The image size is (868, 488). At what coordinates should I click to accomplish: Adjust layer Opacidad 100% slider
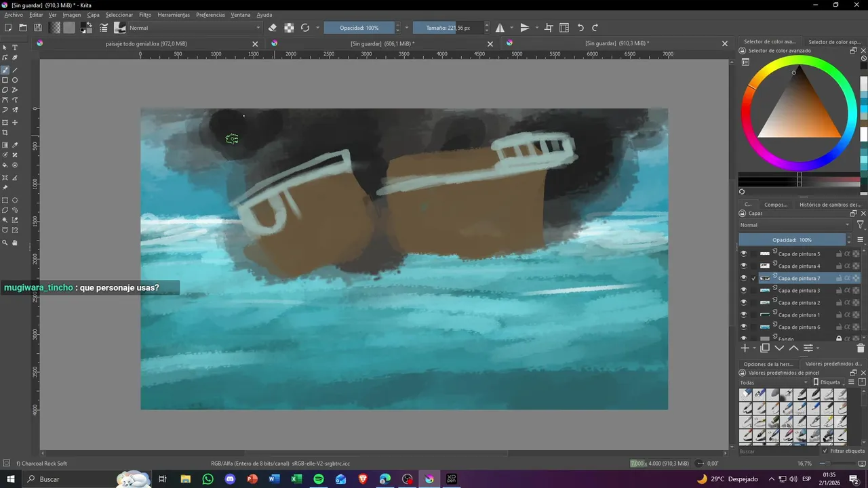792,240
